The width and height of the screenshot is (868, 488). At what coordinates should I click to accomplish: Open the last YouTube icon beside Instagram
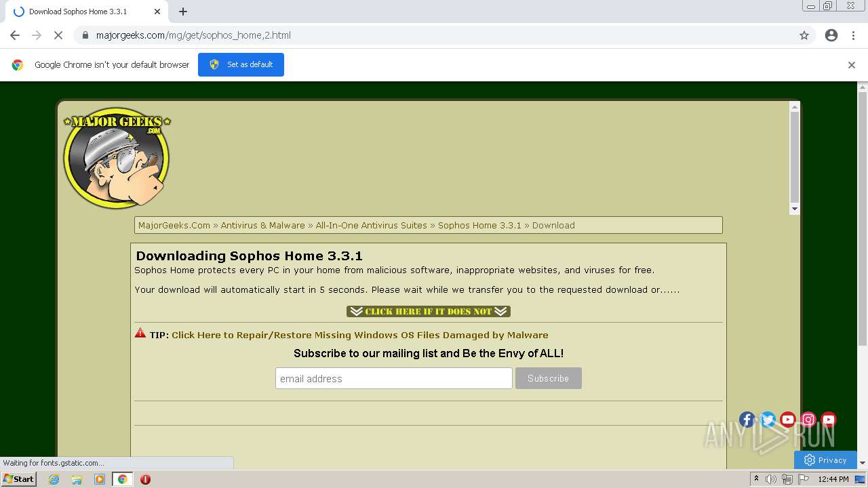coord(829,420)
